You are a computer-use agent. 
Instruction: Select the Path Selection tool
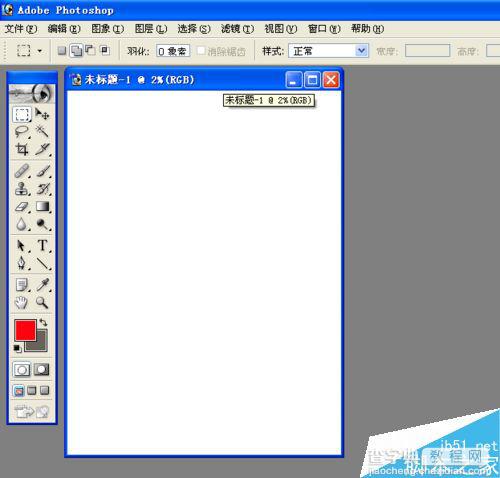coord(22,246)
